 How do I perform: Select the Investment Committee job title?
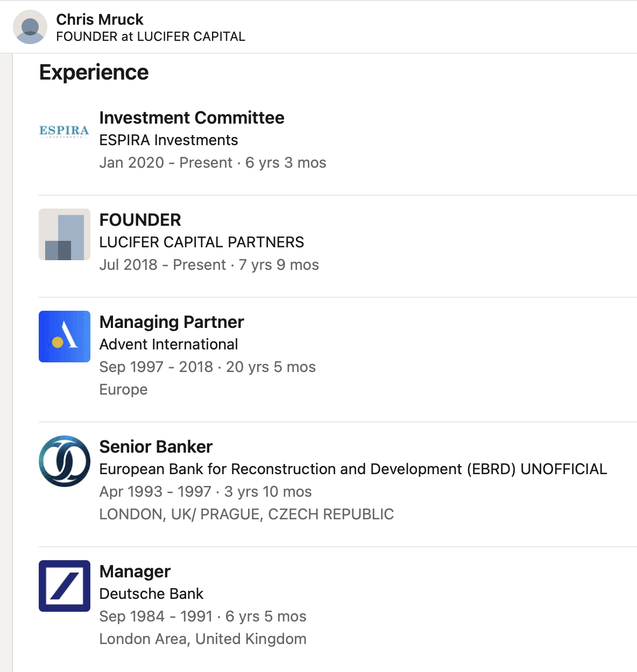pyautogui.click(x=192, y=118)
